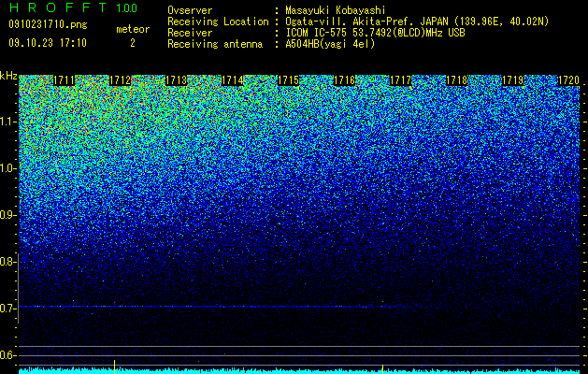Image resolution: width=588 pixels, height=374 pixels.
Task: Click the 1711 time marker label
Action: tap(65, 80)
